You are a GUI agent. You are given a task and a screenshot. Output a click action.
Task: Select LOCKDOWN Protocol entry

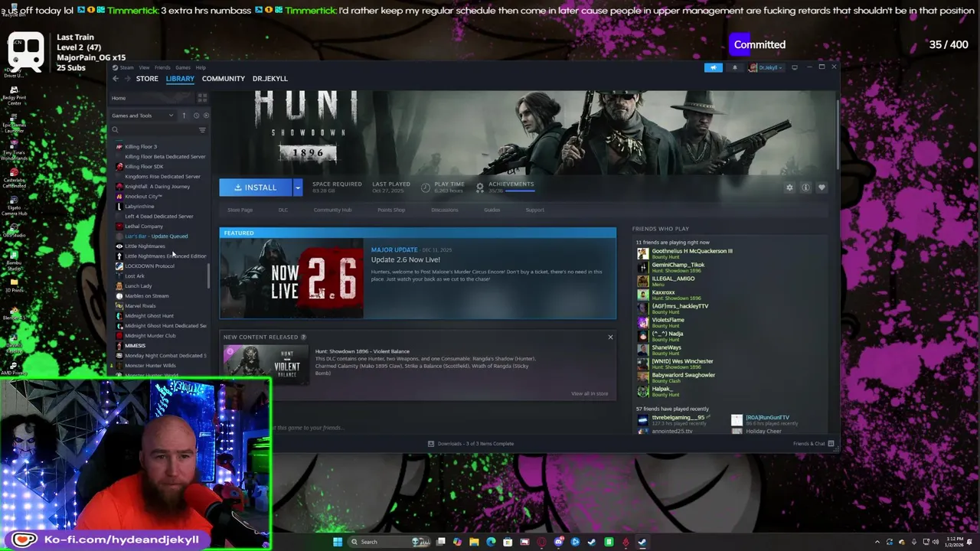[149, 266]
